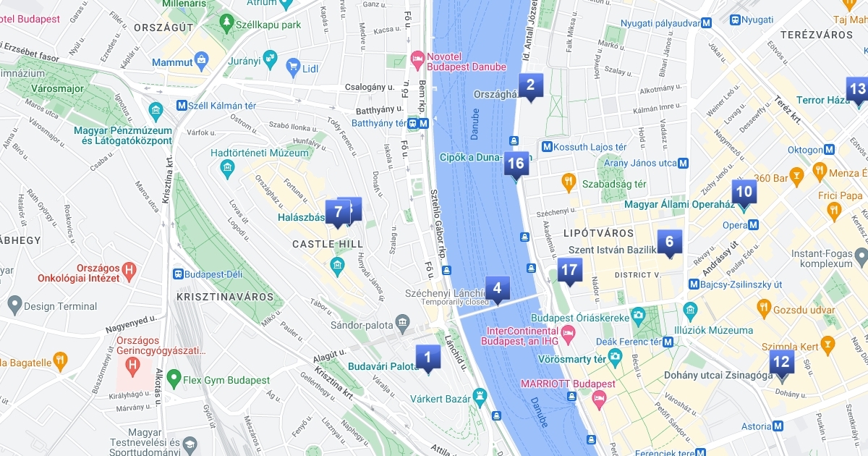Viewport: 868px width, 456px height.
Task: Click marker 12 near Dohány utcai Zsinagóga
Action: pos(781,363)
